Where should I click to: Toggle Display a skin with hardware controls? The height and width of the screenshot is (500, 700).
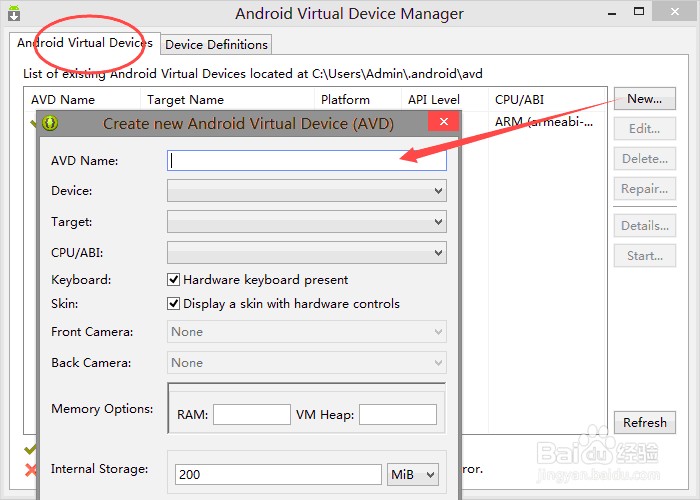click(x=173, y=304)
